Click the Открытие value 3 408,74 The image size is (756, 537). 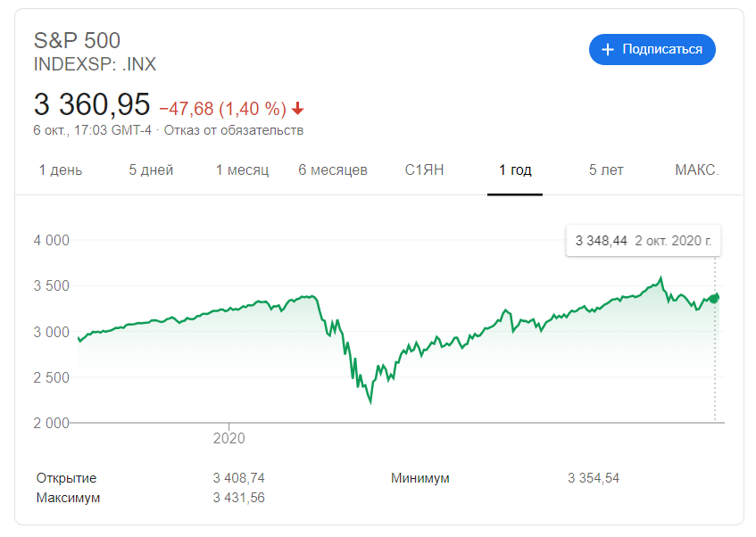238,478
